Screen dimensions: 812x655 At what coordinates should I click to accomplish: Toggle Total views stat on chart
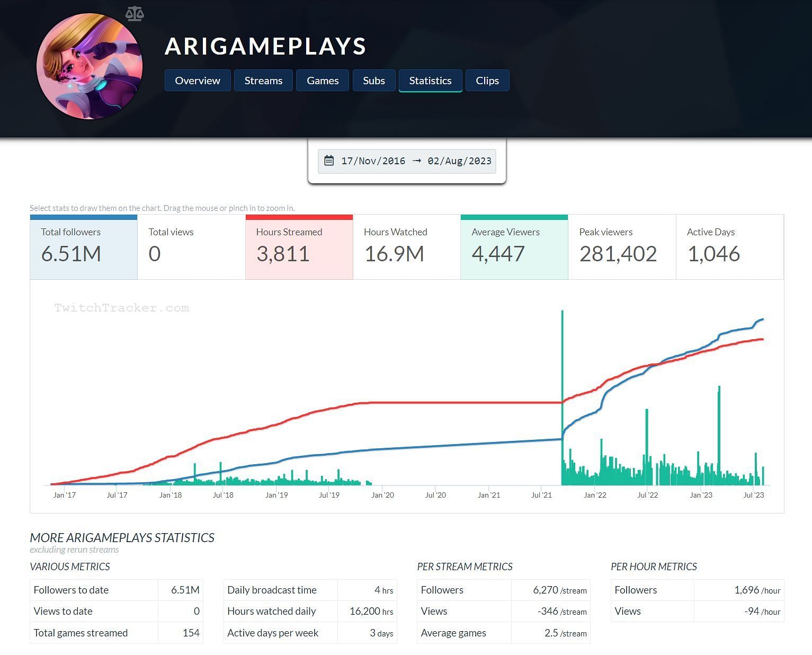click(x=191, y=247)
